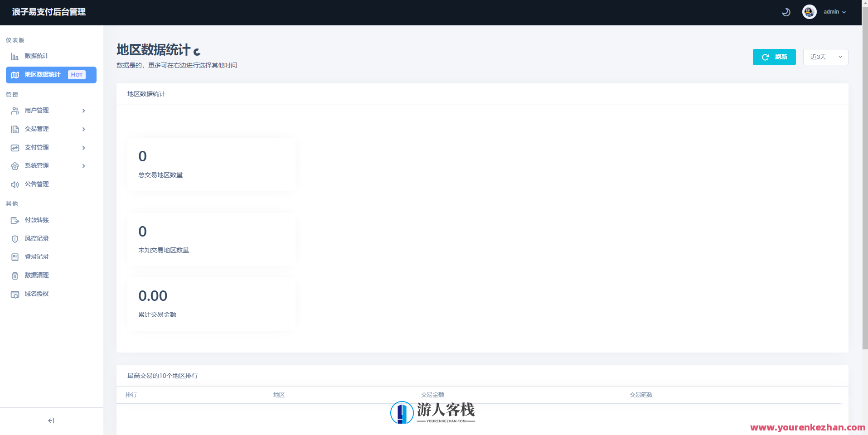This screenshot has width=868, height=435.
Task: Open the admin user dropdown menu
Action: pos(834,12)
